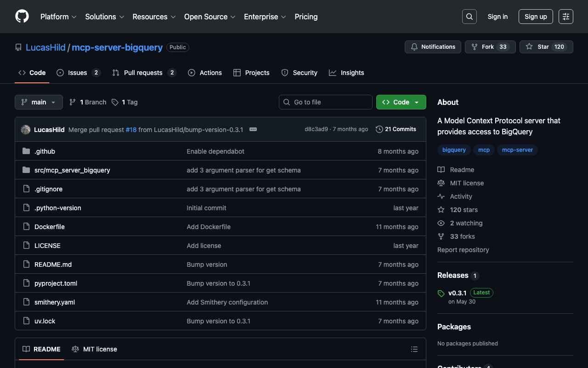Select the bigquery topic tag

[454, 150]
